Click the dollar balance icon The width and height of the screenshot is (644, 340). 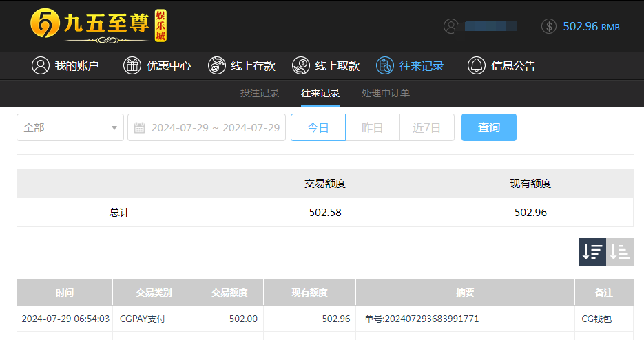(549, 26)
